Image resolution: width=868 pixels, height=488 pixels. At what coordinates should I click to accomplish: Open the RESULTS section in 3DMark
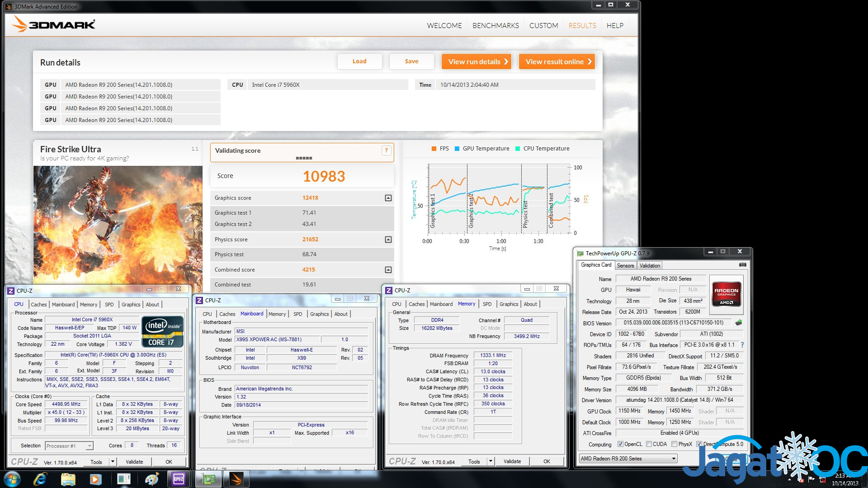pos(582,26)
